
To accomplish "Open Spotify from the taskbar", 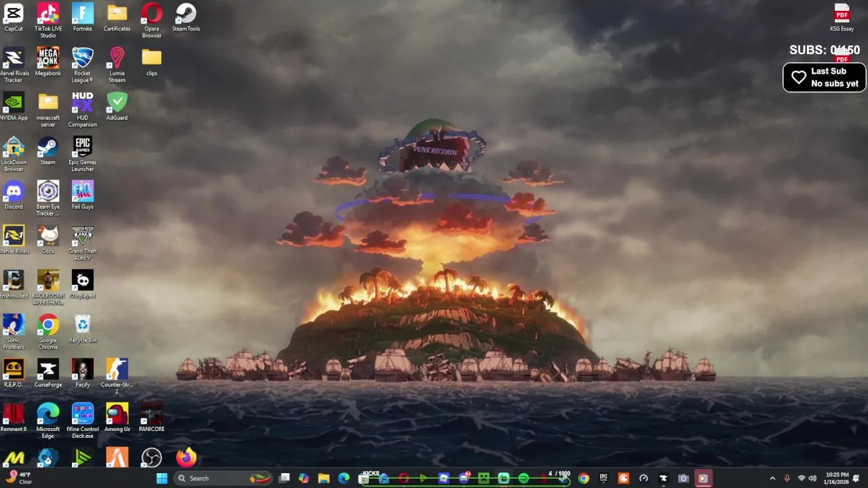I will (x=524, y=479).
